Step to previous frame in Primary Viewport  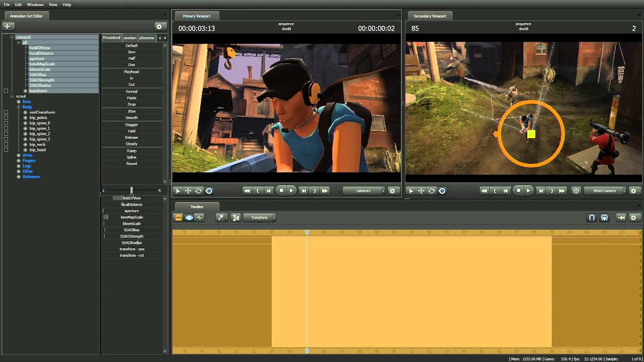(x=269, y=191)
